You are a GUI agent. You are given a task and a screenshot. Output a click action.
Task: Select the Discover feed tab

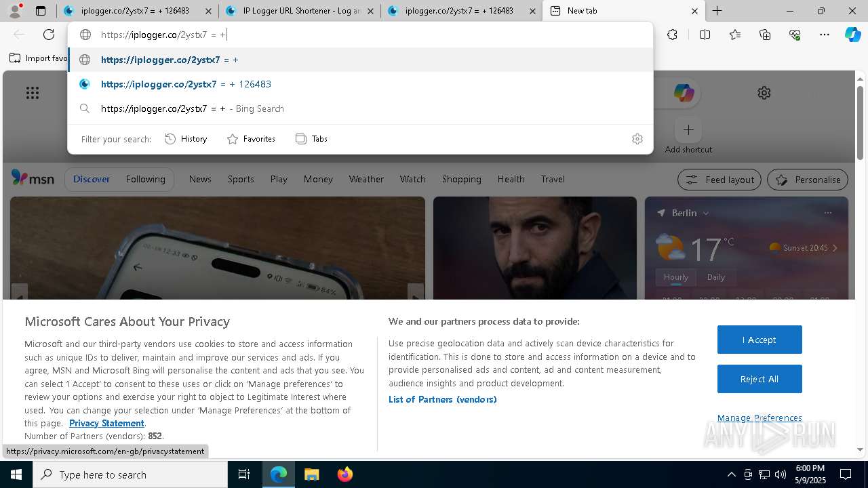[92, 179]
